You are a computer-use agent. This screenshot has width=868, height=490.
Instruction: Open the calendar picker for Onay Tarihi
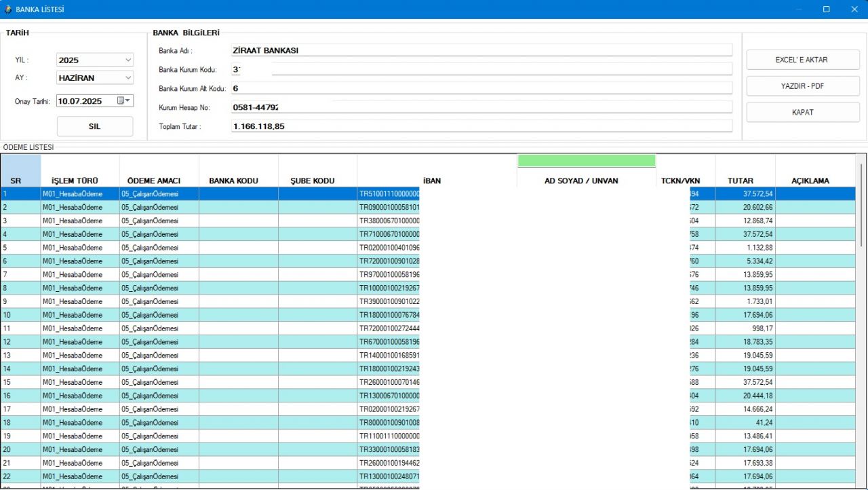tap(124, 100)
